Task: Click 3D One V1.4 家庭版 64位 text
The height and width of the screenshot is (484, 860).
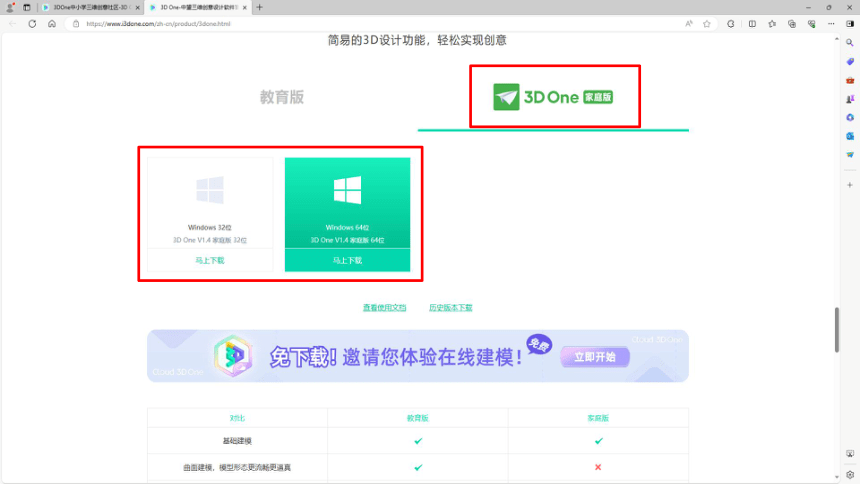Action: coord(348,240)
